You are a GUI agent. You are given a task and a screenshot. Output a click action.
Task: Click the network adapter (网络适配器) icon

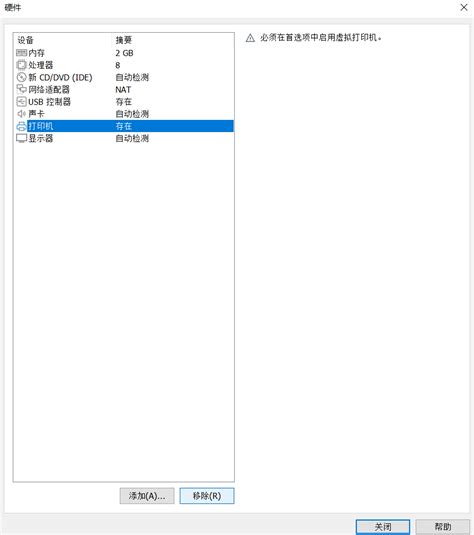[x=21, y=89]
